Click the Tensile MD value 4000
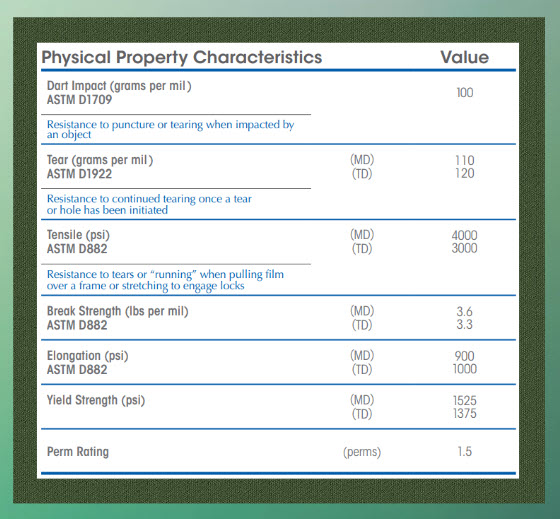This screenshot has width=560, height=519. [x=464, y=235]
